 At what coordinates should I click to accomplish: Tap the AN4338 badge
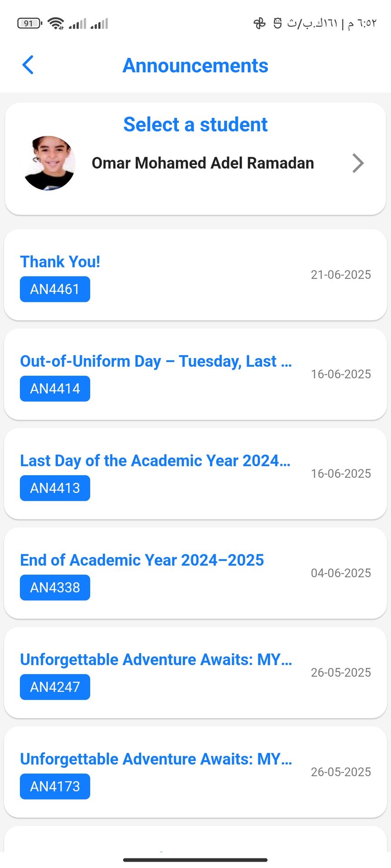point(55,588)
